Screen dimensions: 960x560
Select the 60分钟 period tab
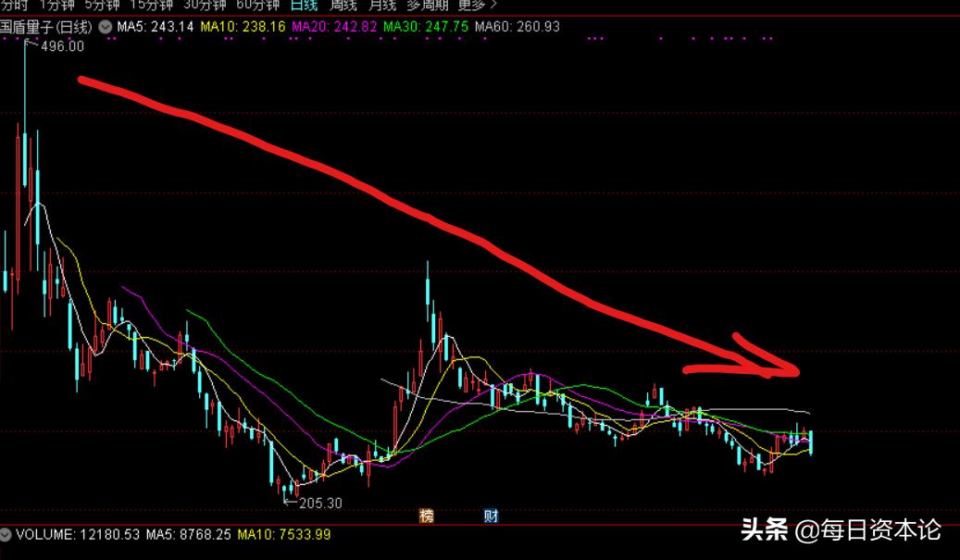[x=257, y=6]
